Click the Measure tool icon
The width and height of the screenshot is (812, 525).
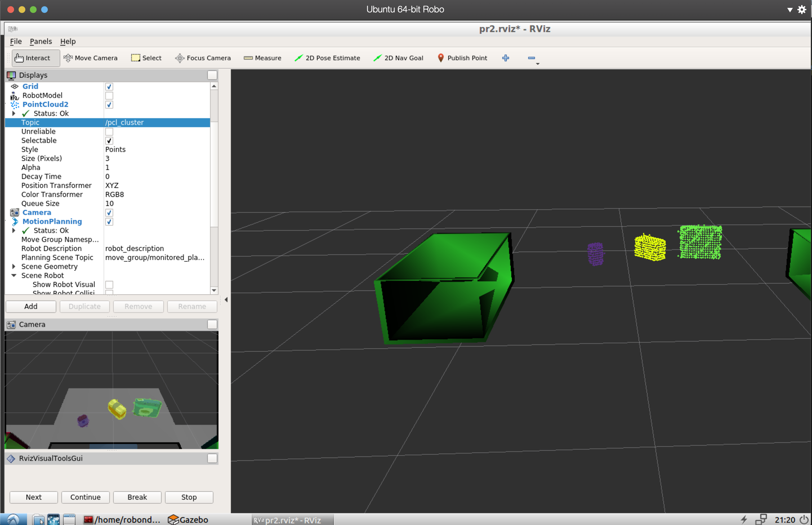(x=247, y=57)
